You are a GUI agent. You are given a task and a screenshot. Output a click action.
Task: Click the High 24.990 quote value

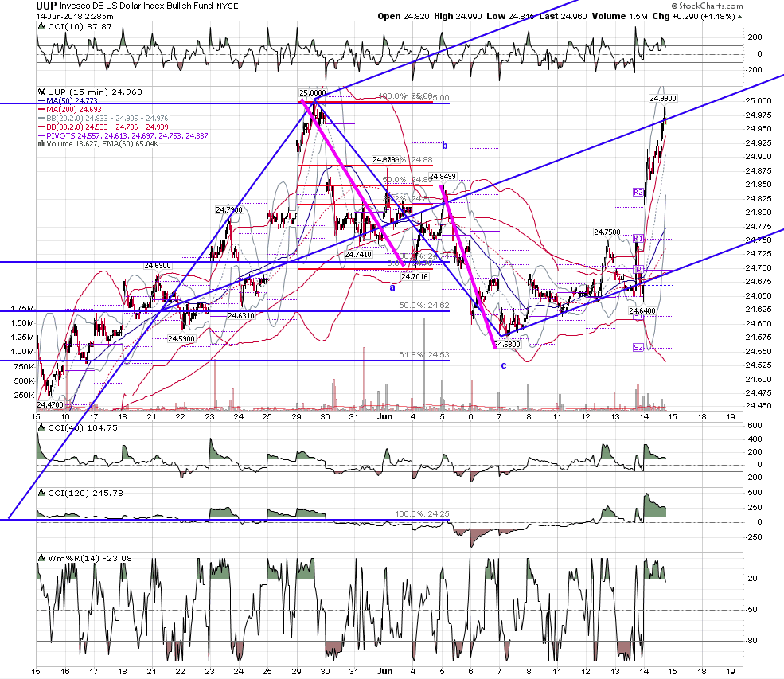[458, 17]
